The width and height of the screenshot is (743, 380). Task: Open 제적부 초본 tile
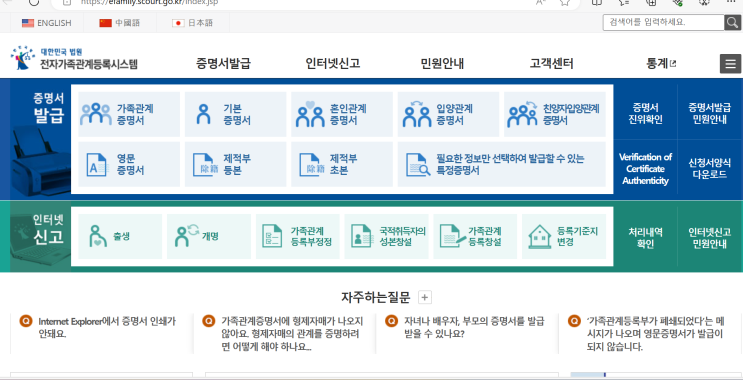(342, 164)
